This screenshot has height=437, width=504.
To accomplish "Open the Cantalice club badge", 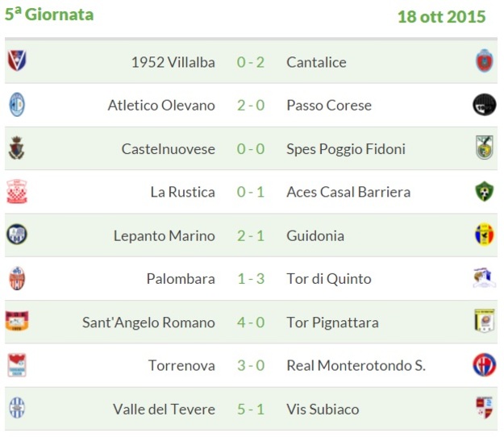I will pyautogui.click(x=485, y=60).
